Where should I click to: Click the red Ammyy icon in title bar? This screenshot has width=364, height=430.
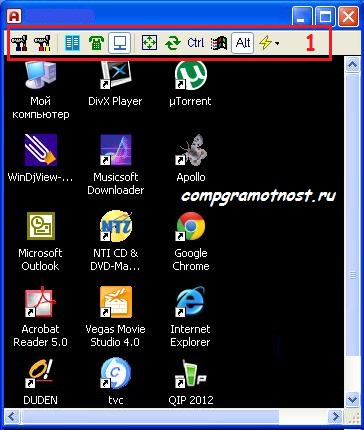[x=14, y=15]
